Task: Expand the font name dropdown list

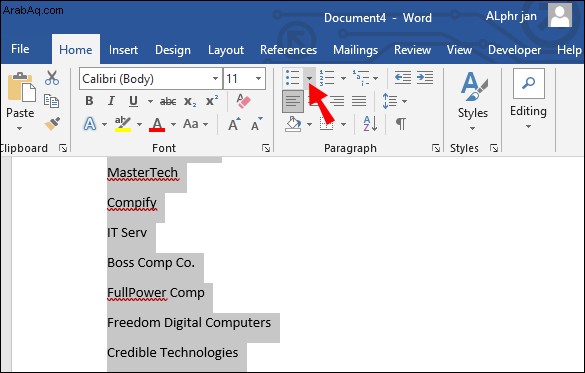Action: click(215, 79)
